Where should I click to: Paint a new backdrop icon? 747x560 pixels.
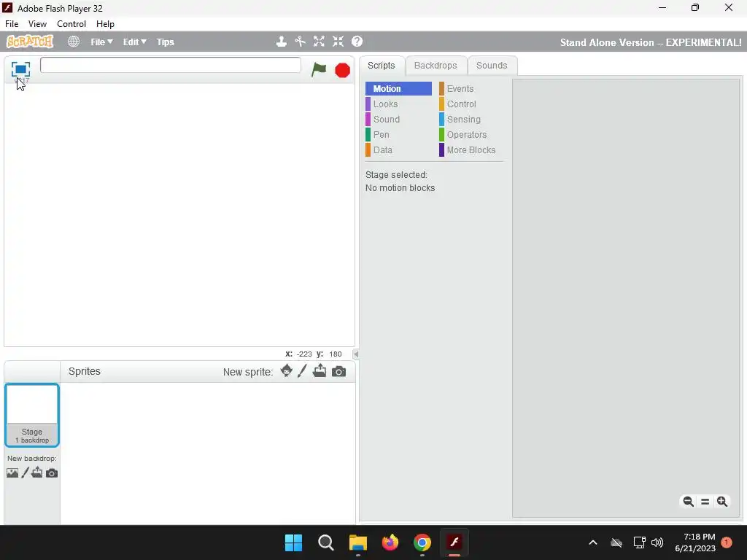pyautogui.click(x=26, y=472)
